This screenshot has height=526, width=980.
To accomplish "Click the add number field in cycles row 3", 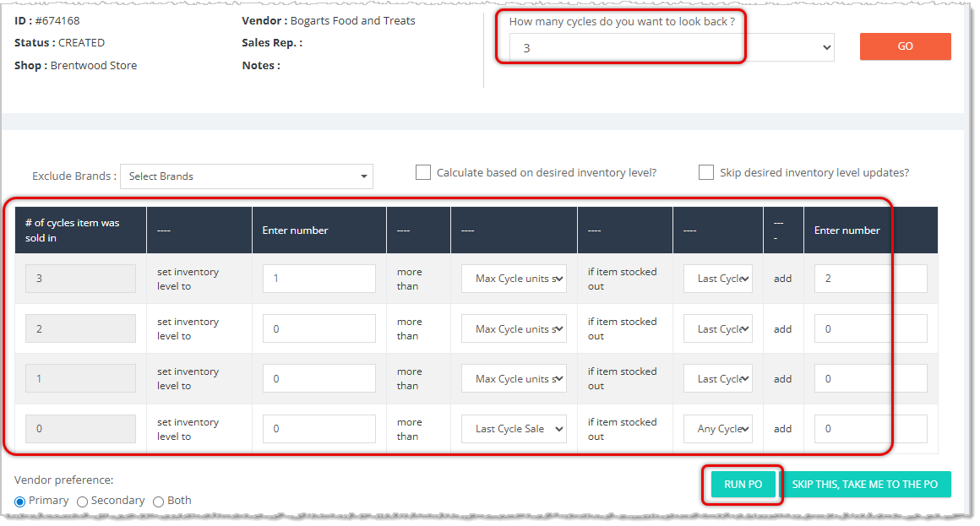I will [871, 279].
